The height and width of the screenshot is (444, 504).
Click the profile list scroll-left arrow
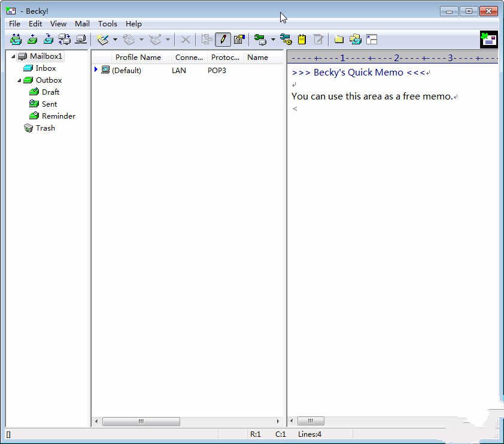point(96,421)
